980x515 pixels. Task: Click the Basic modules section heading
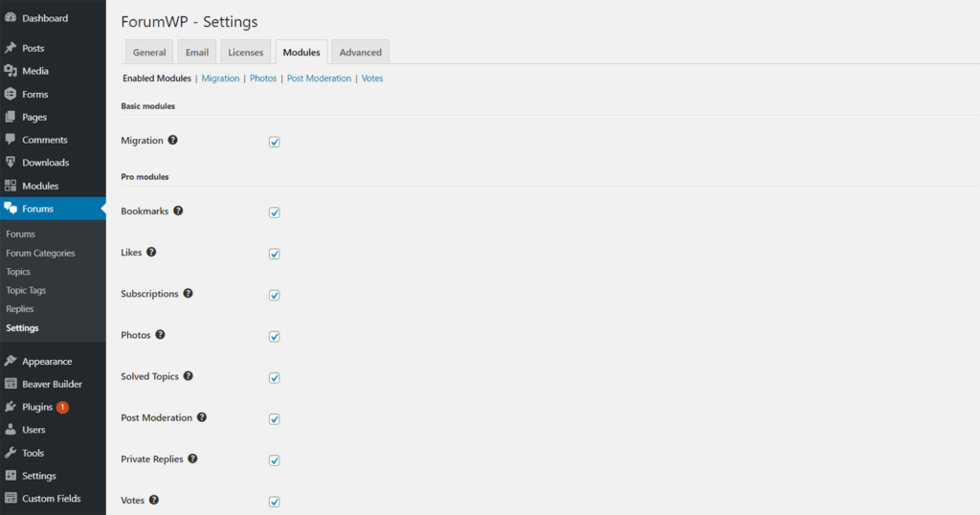[148, 106]
